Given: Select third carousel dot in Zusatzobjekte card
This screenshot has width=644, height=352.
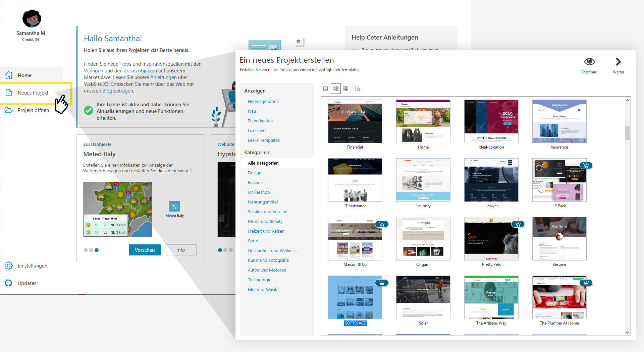Looking at the screenshot, I should (x=97, y=250).
